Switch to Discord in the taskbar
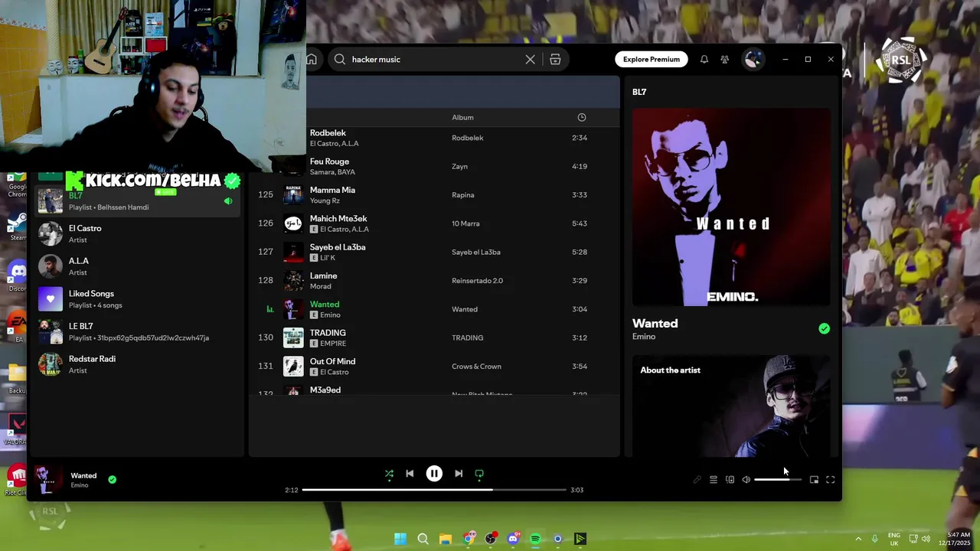The image size is (980, 551). tap(513, 539)
